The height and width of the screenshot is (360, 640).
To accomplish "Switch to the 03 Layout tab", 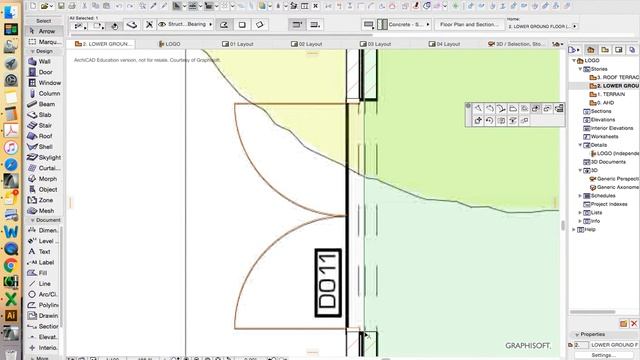I will click(376, 44).
